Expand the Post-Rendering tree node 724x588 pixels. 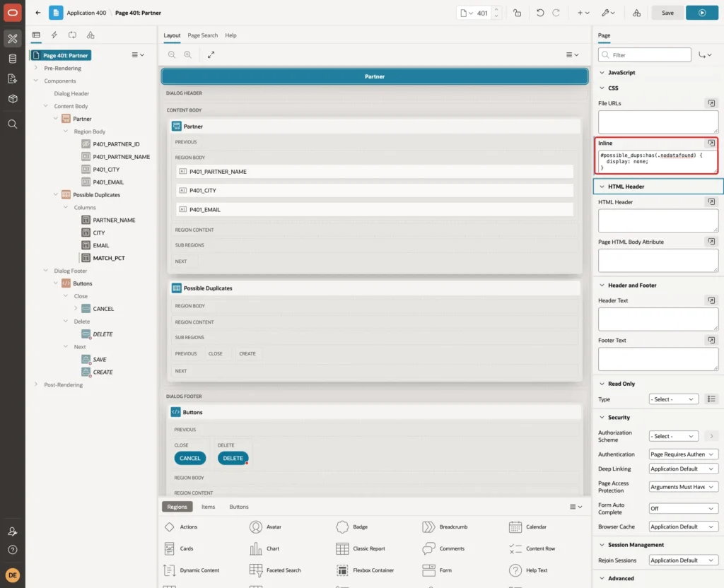pos(35,384)
